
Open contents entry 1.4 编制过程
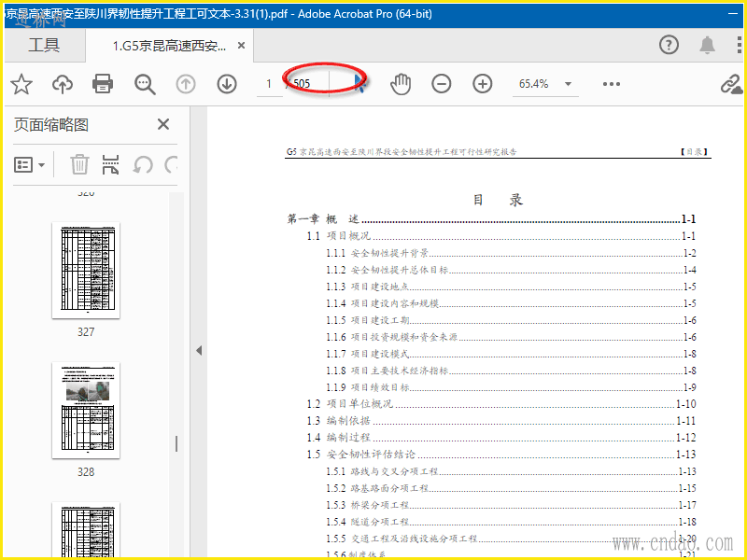coord(501,438)
